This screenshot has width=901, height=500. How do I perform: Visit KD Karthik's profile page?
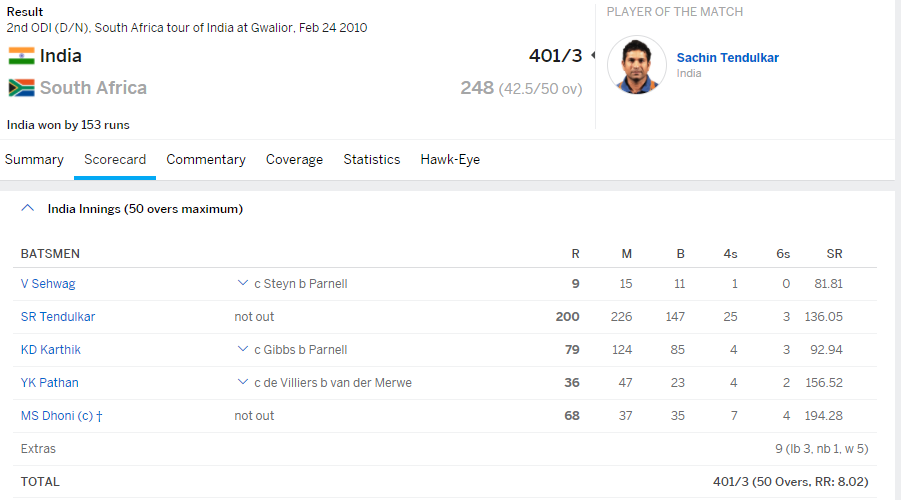(x=51, y=350)
